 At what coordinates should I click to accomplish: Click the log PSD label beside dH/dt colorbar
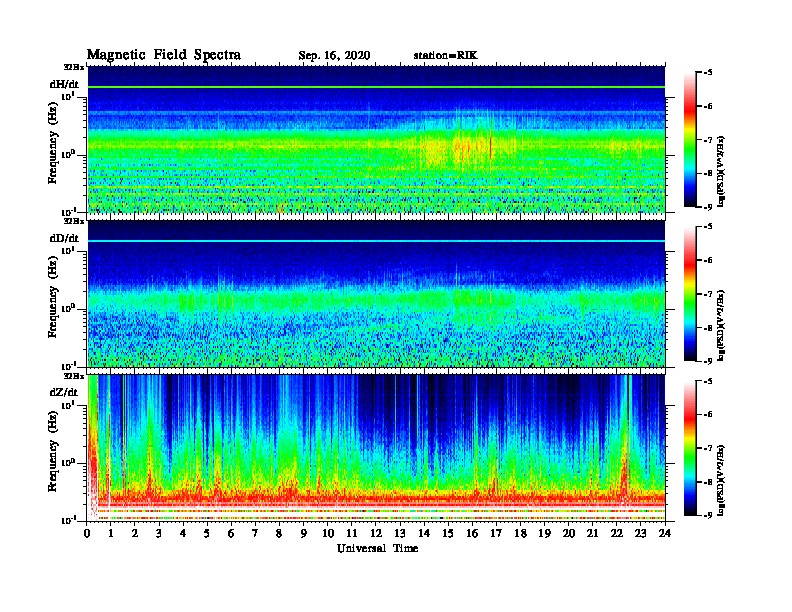click(x=721, y=171)
